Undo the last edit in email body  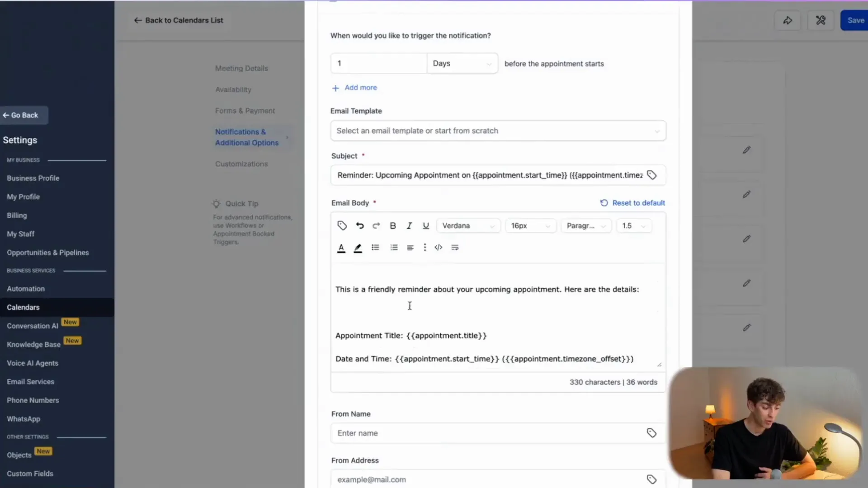point(360,225)
